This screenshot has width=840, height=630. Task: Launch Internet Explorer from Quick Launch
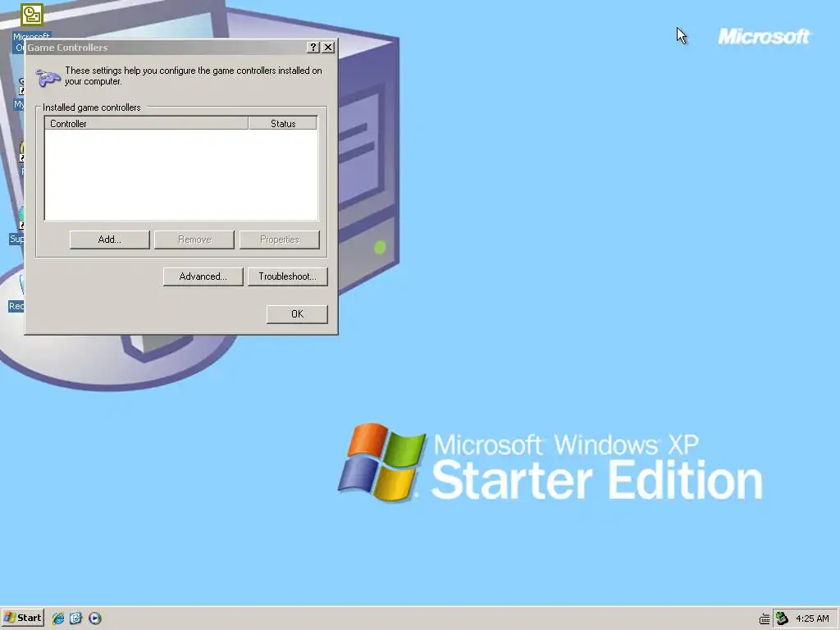coord(58,619)
